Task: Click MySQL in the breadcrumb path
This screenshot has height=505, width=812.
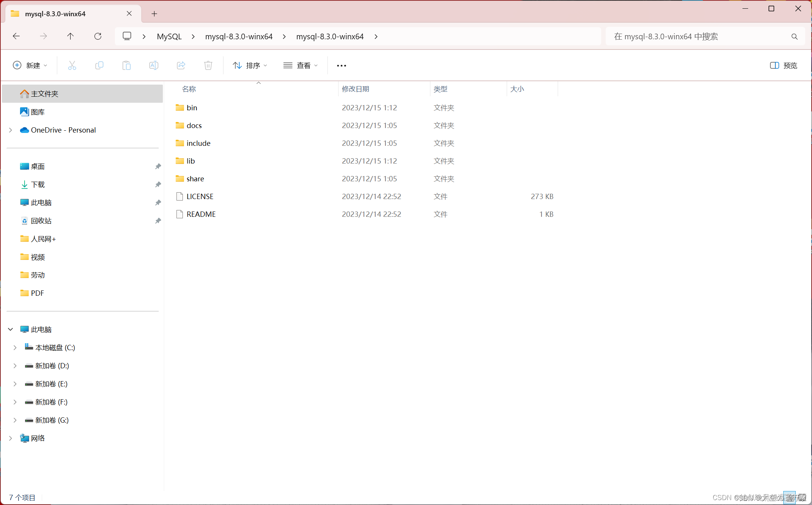Action: (x=169, y=37)
